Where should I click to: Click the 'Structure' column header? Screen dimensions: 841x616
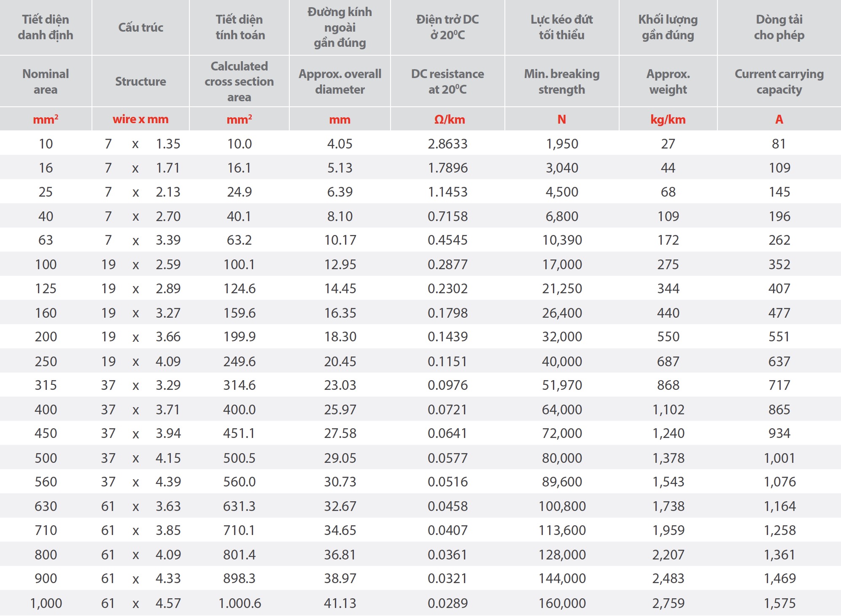tap(140, 81)
